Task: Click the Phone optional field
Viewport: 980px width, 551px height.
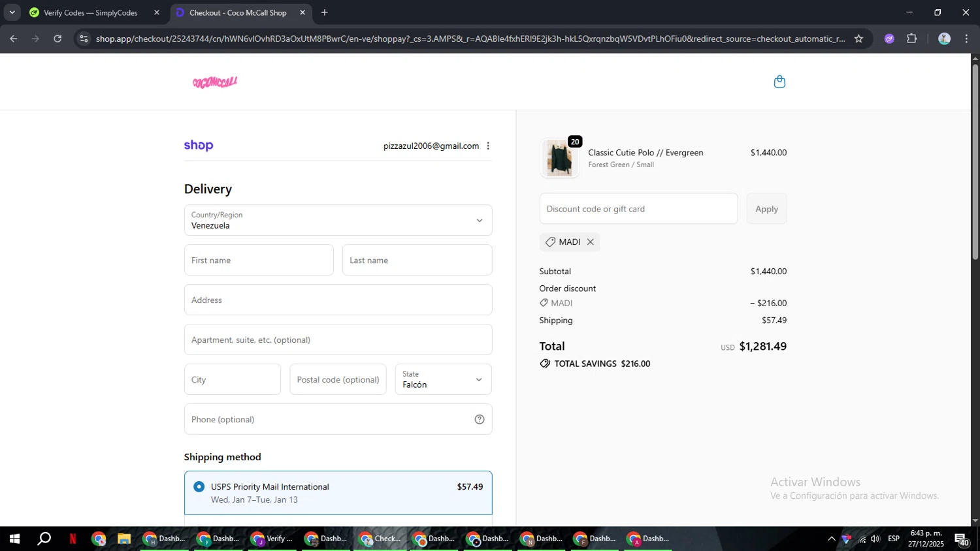Action: pyautogui.click(x=338, y=419)
